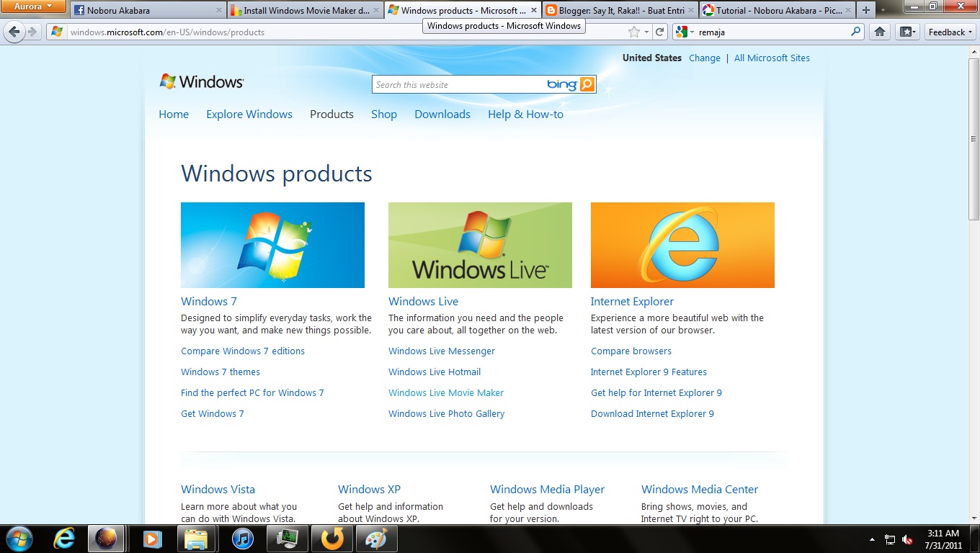Image resolution: width=980 pixels, height=553 pixels.
Task: Open the URL history dropdown arrow
Action: click(647, 32)
